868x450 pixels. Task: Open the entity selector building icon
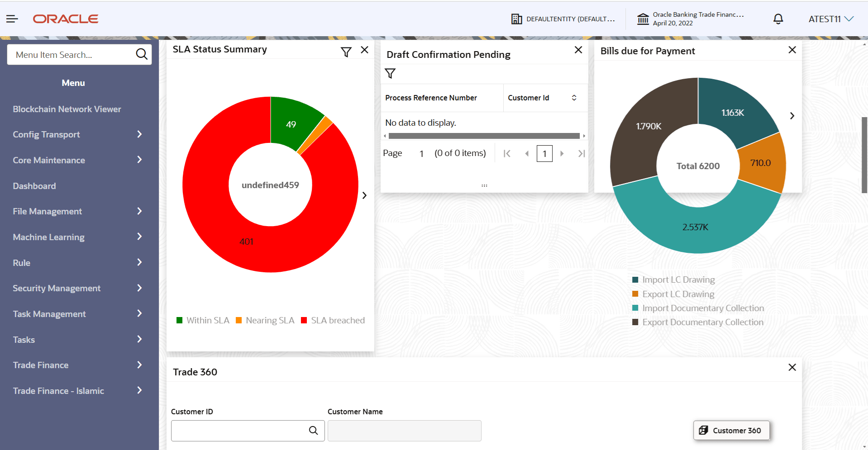click(x=516, y=19)
